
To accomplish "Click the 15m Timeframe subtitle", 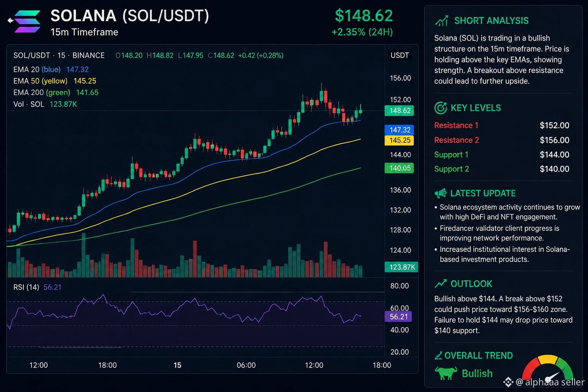I will [x=84, y=32].
